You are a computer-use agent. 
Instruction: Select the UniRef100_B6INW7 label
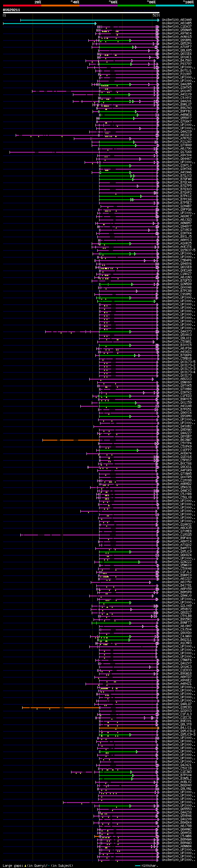pyautogui.click(x=177, y=440)
